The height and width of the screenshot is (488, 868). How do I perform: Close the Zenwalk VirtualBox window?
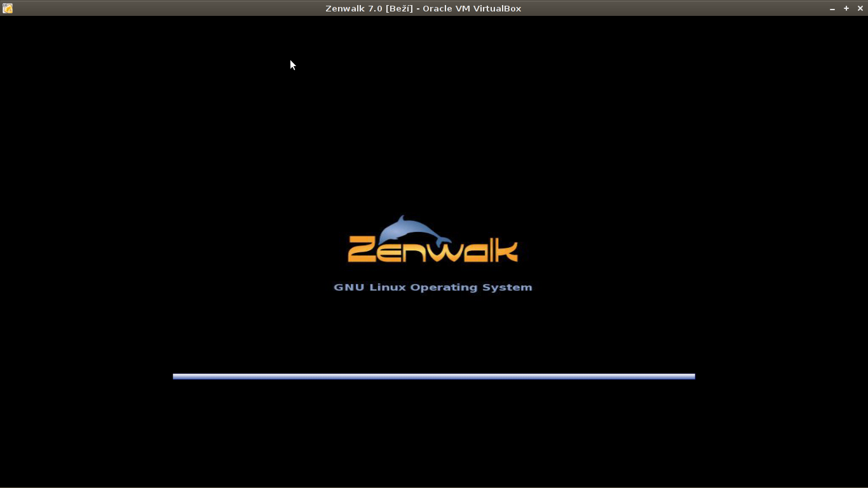860,8
